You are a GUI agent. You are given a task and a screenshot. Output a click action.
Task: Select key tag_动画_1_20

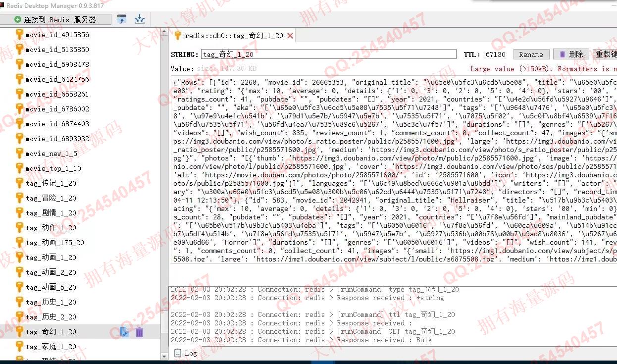(x=51, y=258)
